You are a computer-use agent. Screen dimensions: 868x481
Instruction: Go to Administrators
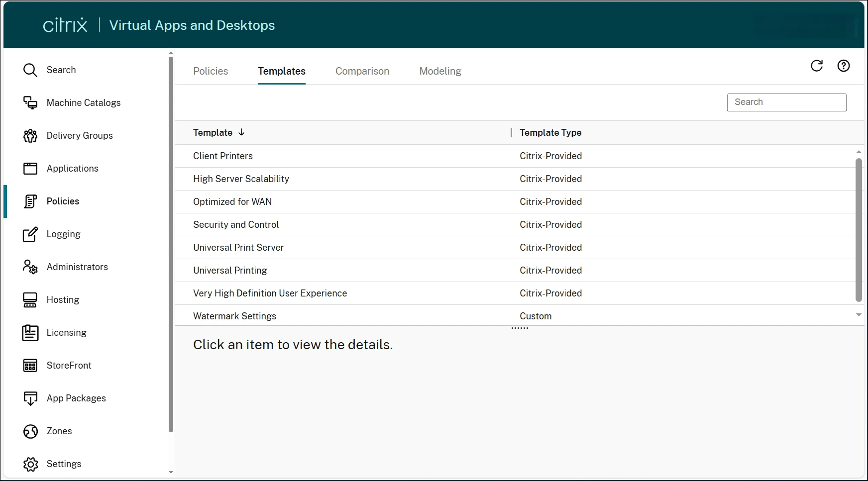click(x=77, y=267)
